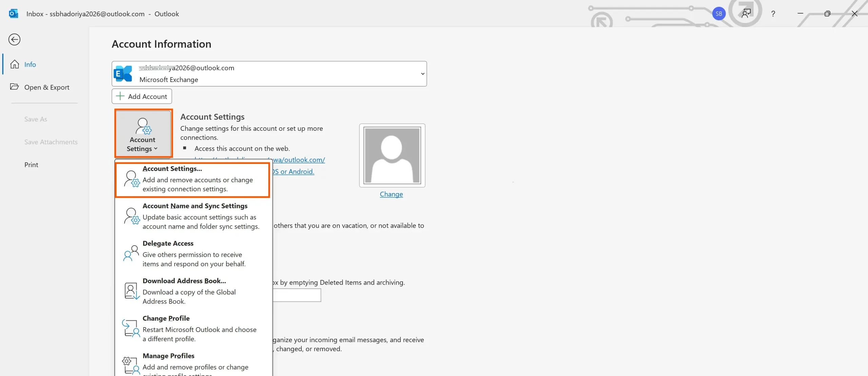This screenshot has height=376, width=868.
Task: Choose Download Address Book... entry
Action: pos(193,291)
